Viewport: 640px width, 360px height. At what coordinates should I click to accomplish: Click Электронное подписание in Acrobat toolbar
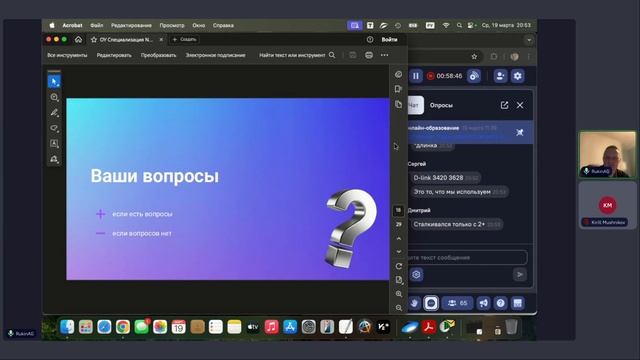pyautogui.click(x=216, y=55)
